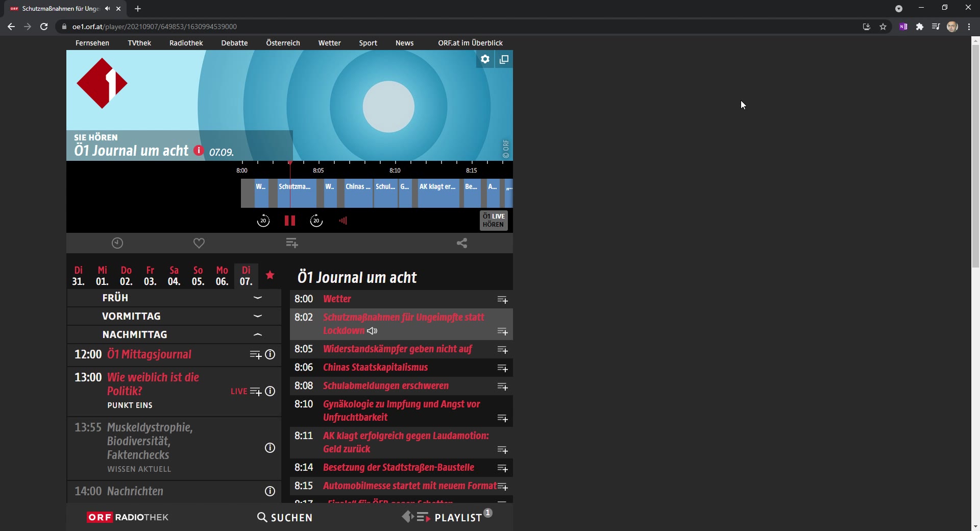The height and width of the screenshot is (531, 980).
Task: Add Besetzung der Stadtstraßen-Baustelle to playlist
Action: [x=503, y=469]
